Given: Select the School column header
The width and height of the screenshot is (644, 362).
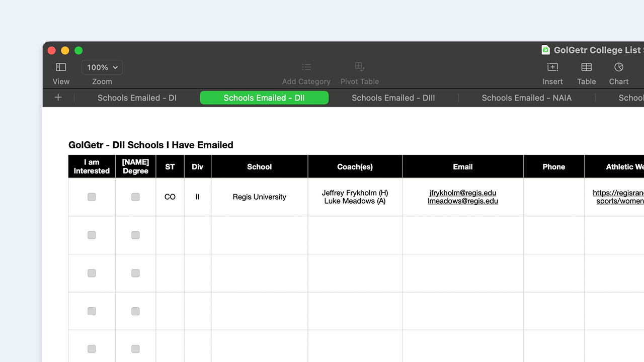Looking at the screenshot, I should tap(260, 166).
